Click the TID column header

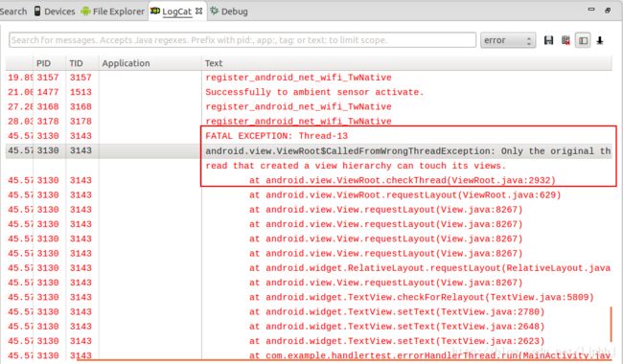(x=82, y=63)
